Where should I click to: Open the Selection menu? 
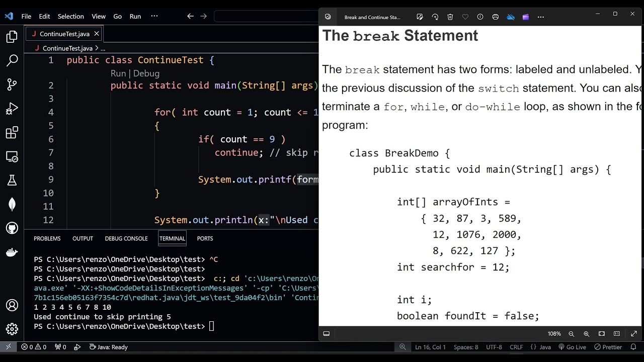coord(71,16)
